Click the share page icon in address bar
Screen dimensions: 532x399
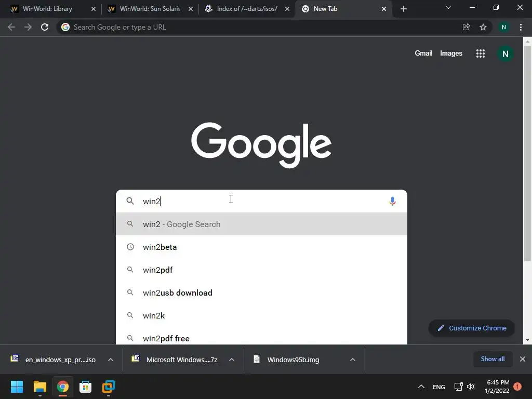click(x=466, y=27)
